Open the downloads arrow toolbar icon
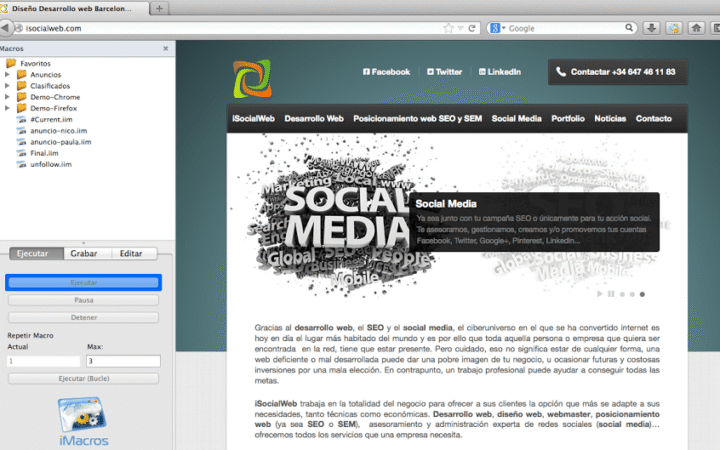The height and width of the screenshot is (450, 720). click(x=651, y=28)
